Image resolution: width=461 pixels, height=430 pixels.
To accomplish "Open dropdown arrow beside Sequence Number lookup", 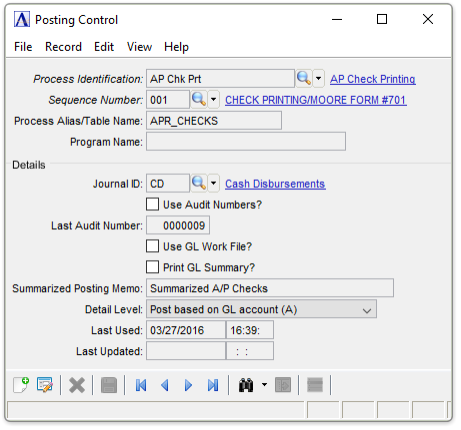I will pos(213,100).
